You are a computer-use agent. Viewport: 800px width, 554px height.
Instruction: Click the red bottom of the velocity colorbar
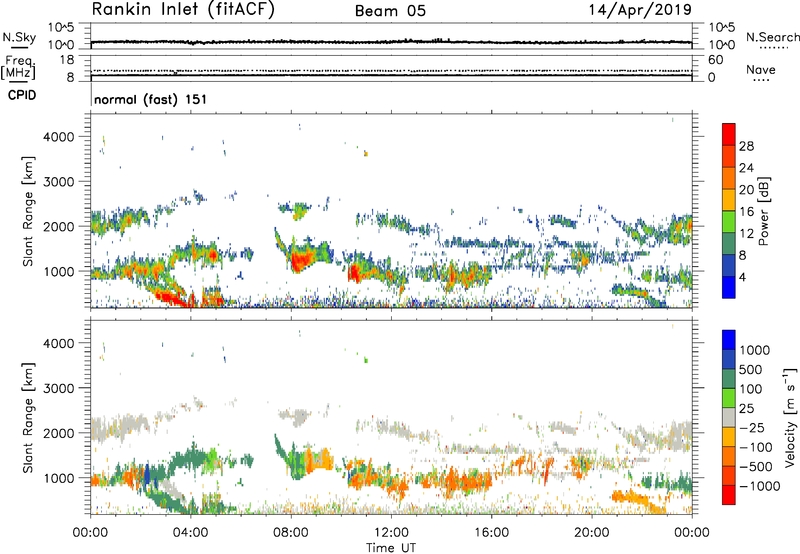729,495
